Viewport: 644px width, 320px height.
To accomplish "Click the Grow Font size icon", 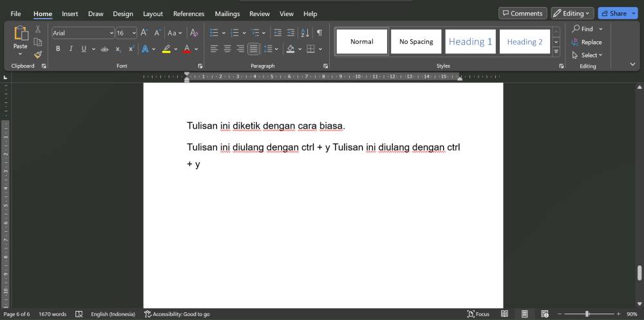I will tap(144, 33).
